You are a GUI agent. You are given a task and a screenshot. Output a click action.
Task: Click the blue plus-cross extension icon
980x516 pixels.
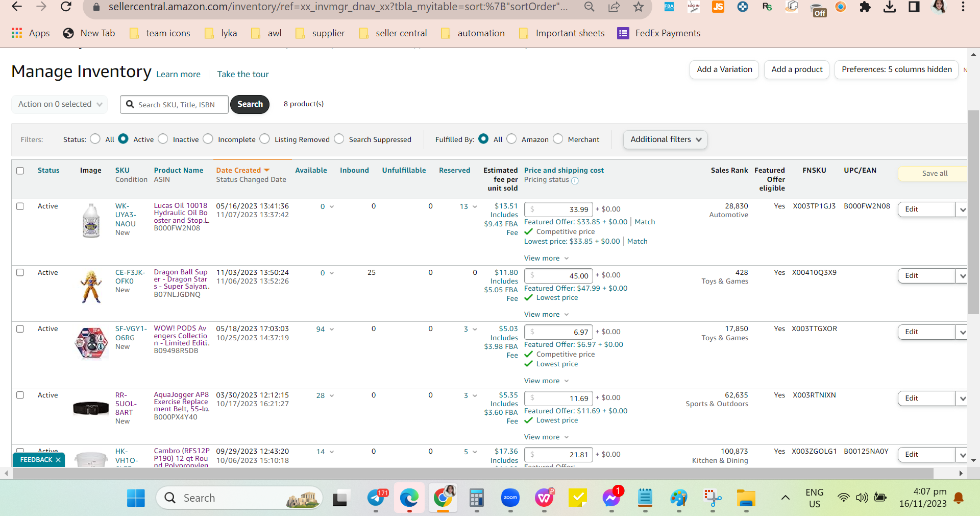coord(743,7)
